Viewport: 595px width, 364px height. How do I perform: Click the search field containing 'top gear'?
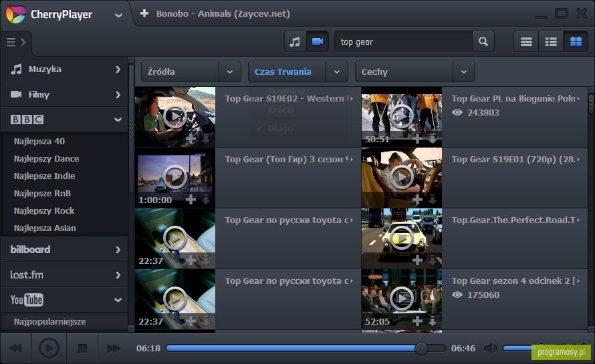tap(403, 41)
